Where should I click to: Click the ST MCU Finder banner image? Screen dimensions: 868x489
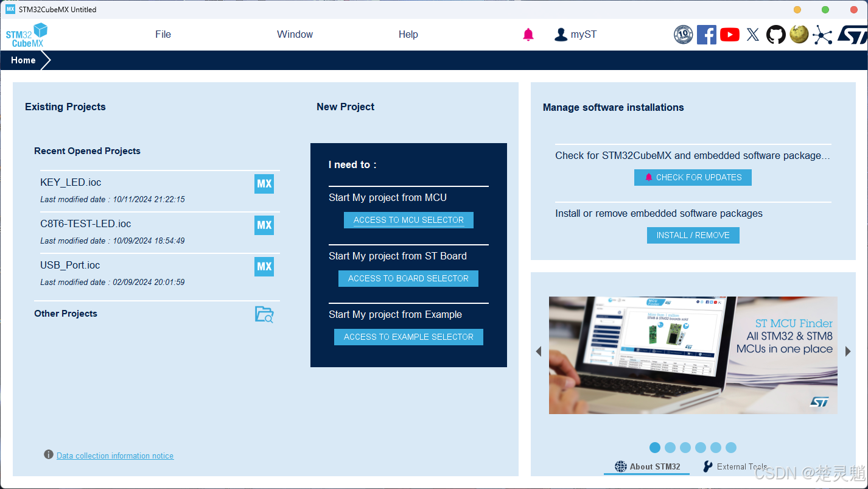click(693, 355)
